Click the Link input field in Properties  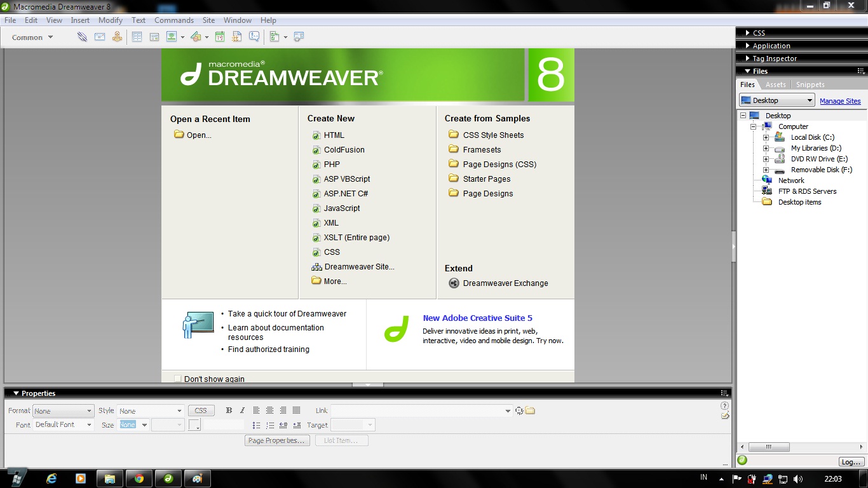[421, 410]
